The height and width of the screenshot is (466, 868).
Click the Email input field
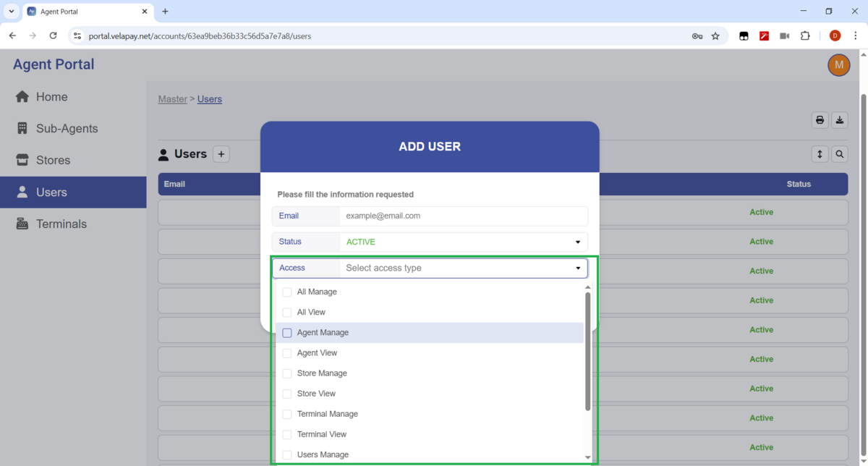pos(464,216)
